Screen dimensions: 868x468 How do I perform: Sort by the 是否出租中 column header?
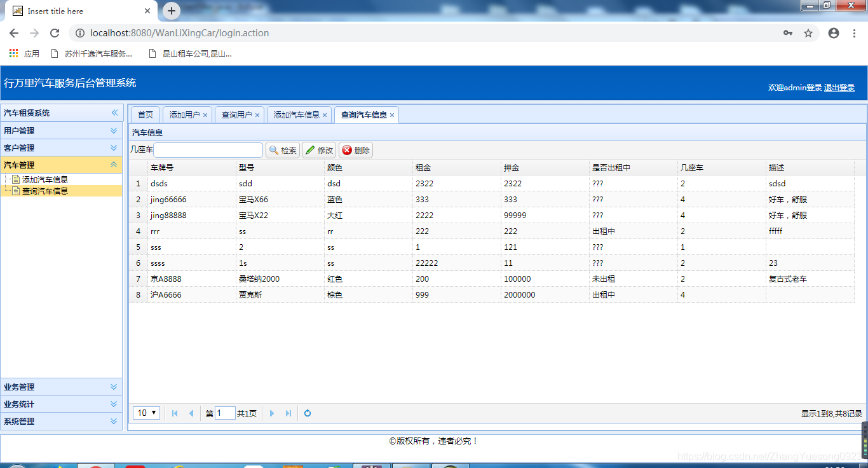click(633, 168)
